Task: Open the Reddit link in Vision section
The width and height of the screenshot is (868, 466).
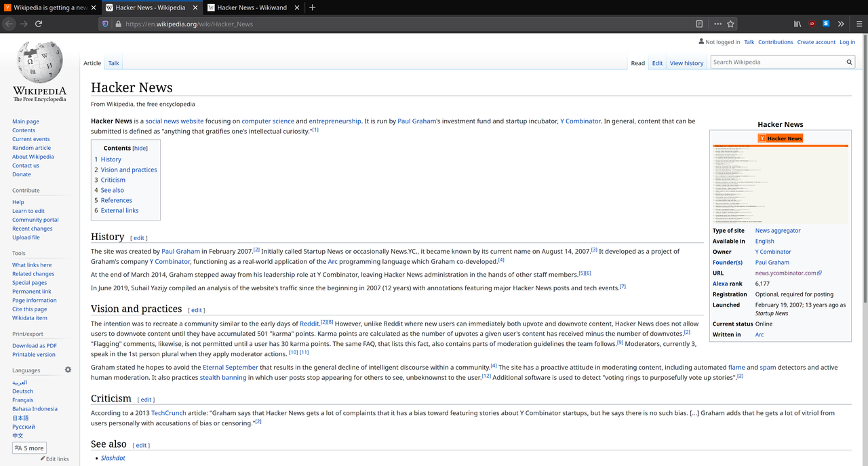Action: [x=309, y=324]
